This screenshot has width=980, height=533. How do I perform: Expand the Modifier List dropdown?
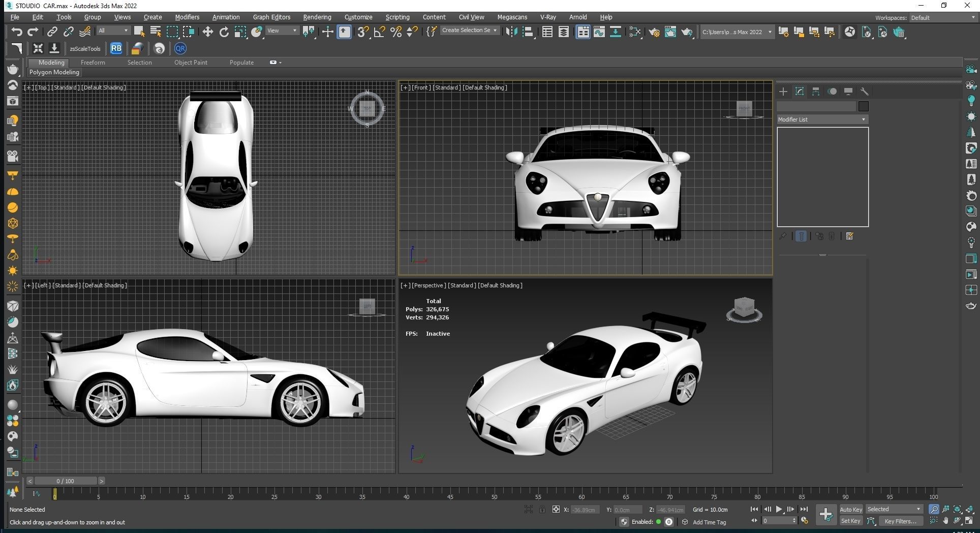(x=822, y=120)
